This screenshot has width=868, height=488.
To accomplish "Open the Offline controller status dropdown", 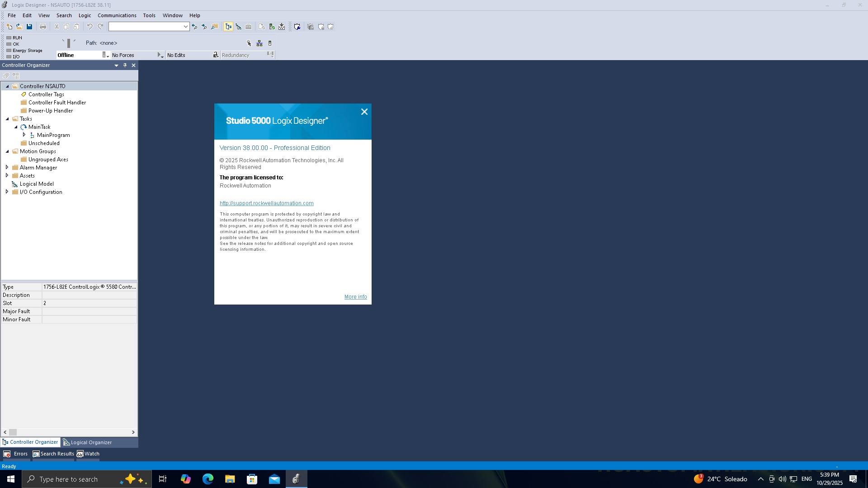I will 105,55.
